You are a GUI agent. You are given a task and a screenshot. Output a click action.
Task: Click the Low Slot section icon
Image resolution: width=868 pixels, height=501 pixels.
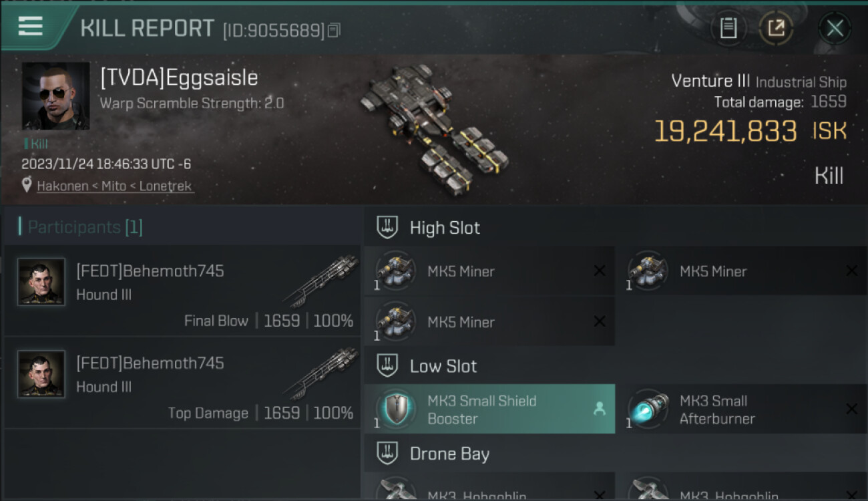(x=387, y=365)
